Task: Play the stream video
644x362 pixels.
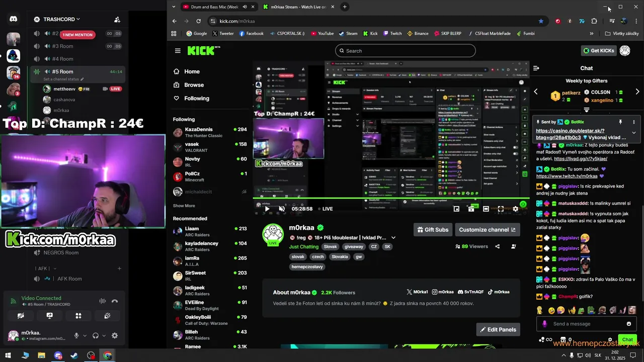Action: click(267, 209)
